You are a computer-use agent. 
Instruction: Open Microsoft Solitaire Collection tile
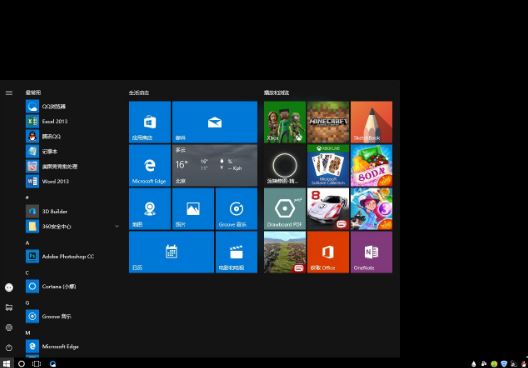(x=328, y=165)
